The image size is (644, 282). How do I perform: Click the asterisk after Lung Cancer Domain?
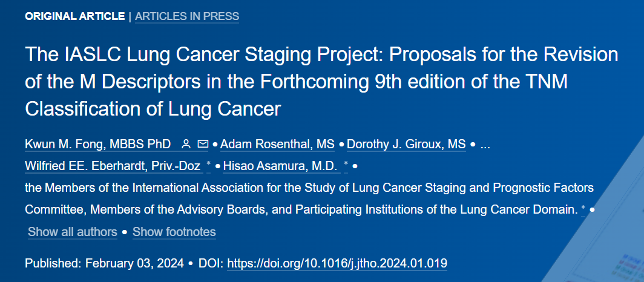pyautogui.click(x=583, y=209)
